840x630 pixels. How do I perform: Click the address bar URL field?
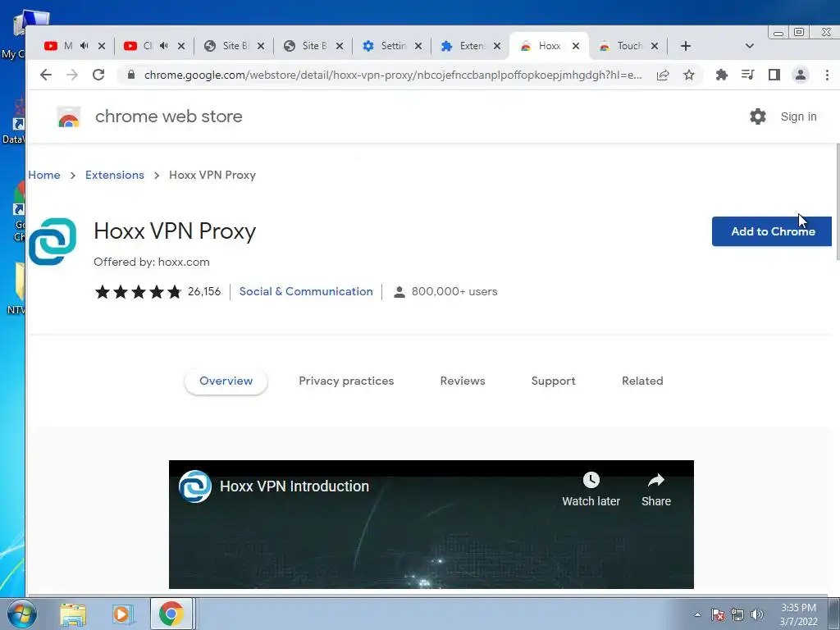point(393,75)
